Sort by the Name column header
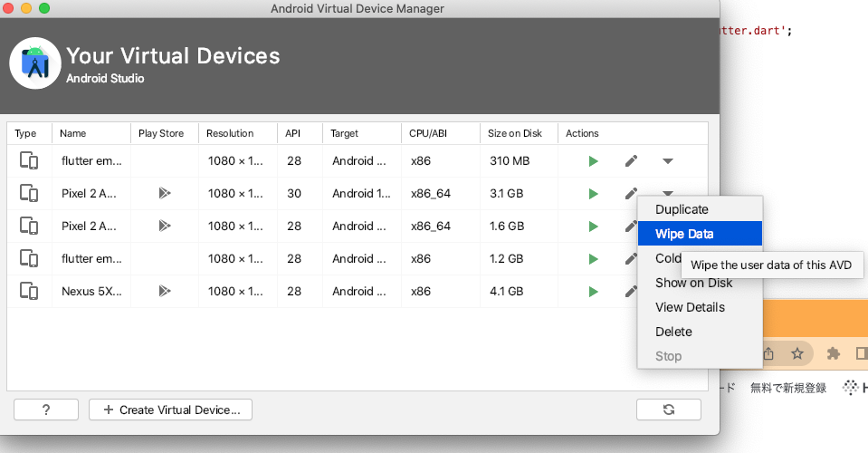The height and width of the screenshot is (453, 868). 91,133
